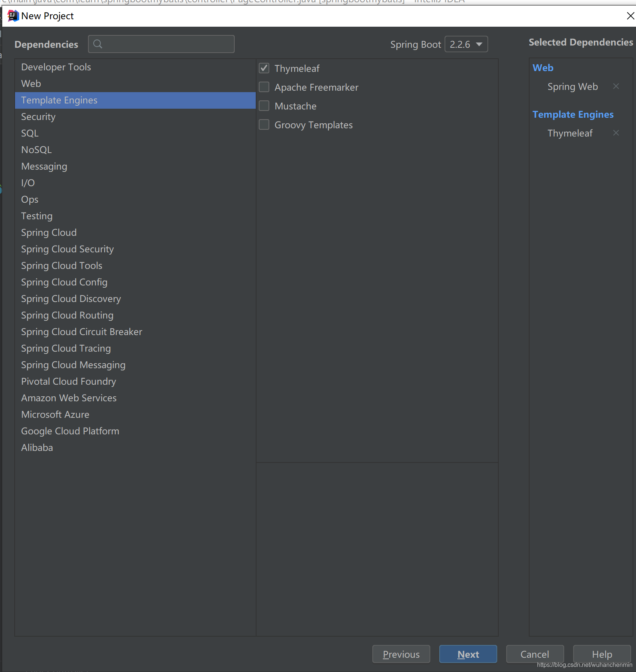
Task: Select the Developer Tools category
Action: tap(135, 67)
